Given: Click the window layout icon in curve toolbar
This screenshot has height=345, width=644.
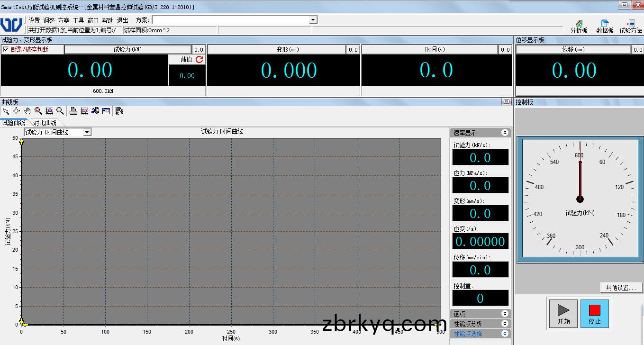Looking at the screenshot, I should click(106, 111).
